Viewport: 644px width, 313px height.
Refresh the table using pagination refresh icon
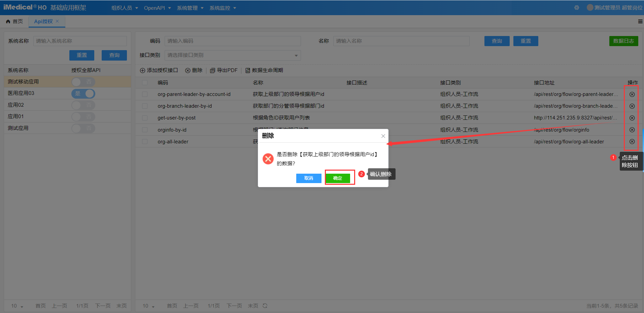click(x=265, y=306)
